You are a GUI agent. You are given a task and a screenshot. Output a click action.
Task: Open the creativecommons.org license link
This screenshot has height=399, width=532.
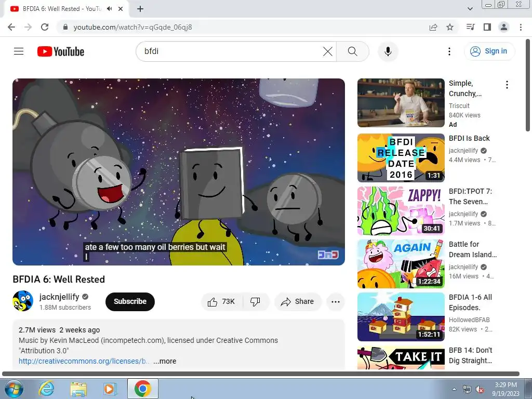pyautogui.click(x=84, y=361)
